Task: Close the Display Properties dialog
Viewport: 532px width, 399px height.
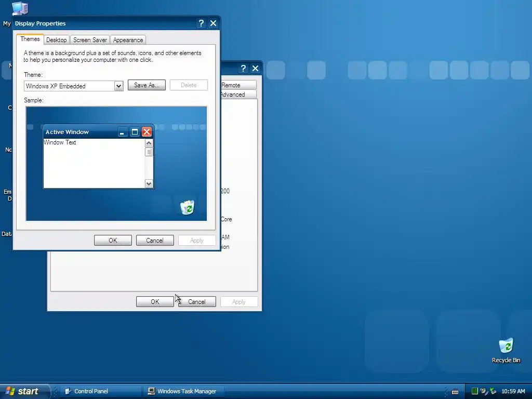Action: click(213, 23)
